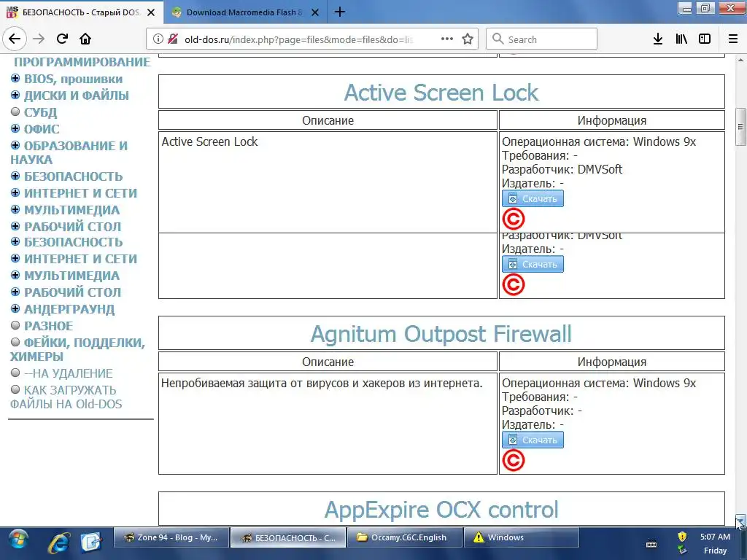Image resolution: width=747 pixels, height=560 pixels.
Task: Open the Active Screen Lock heading link
Action: coord(441,93)
